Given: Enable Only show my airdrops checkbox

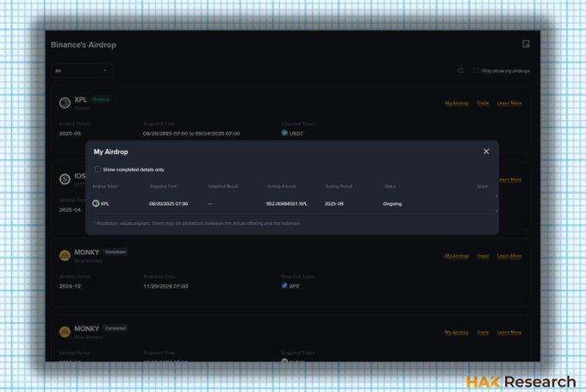Looking at the screenshot, I should pos(477,71).
